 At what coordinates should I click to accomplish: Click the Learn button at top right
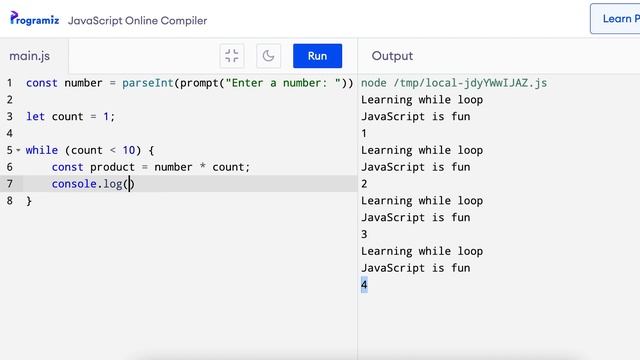click(616, 19)
